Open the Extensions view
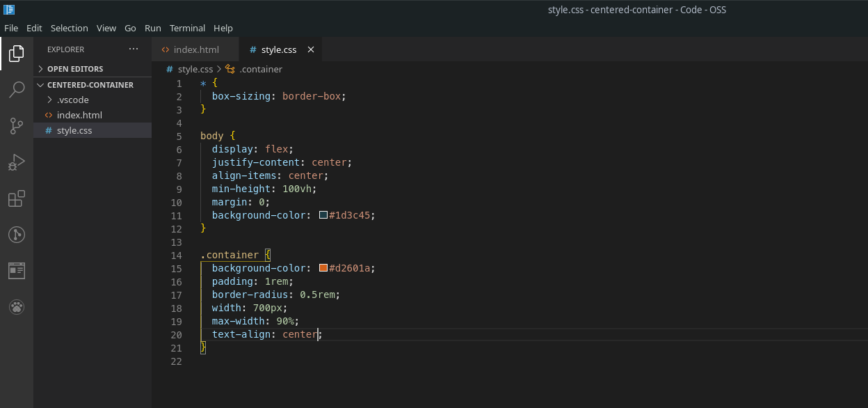This screenshot has height=408, width=868. [16, 198]
